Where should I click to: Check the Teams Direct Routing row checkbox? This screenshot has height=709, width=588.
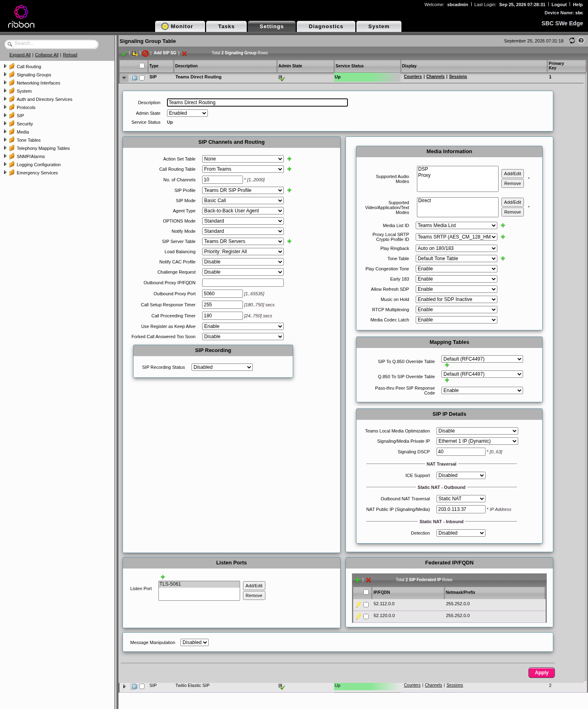click(x=142, y=78)
